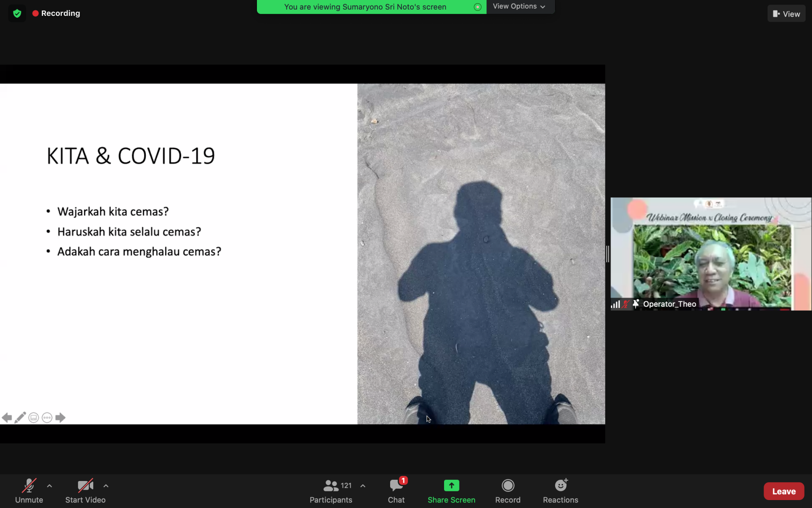Expand the Participants caret menu

click(x=363, y=486)
